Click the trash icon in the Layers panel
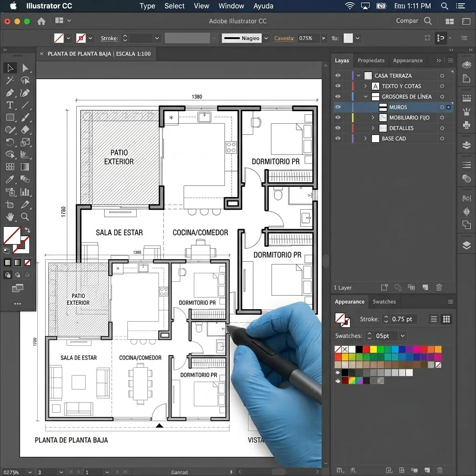Viewport: 476px width, 476px height. [439, 287]
